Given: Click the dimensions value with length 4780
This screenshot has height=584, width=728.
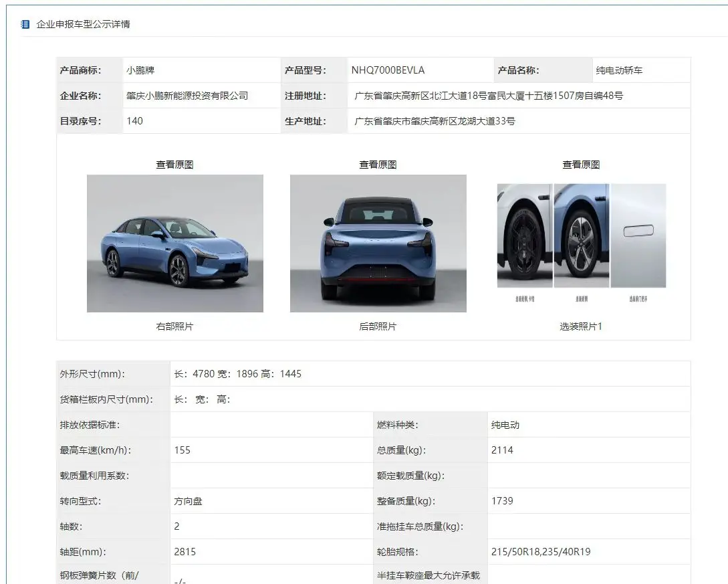Looking at the screenshot, I should (x=237, y=374).
